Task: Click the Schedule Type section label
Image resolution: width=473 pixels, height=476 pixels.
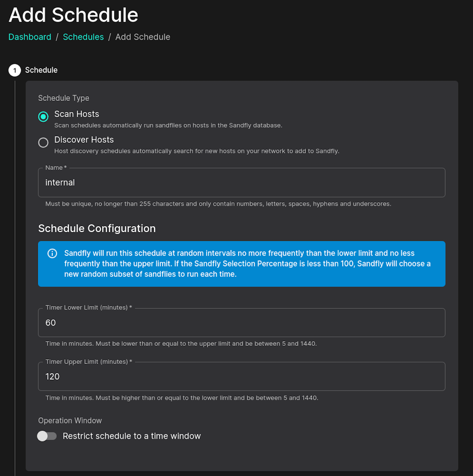Action: pos(63,98)
